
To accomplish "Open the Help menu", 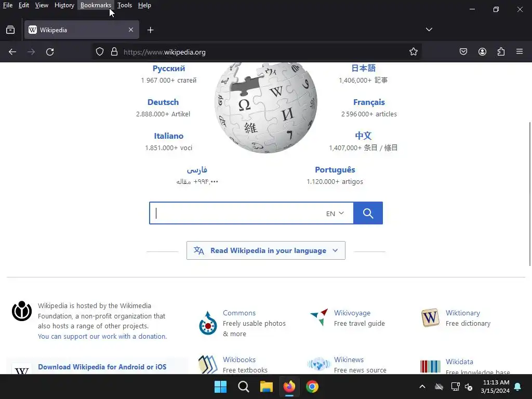I will tap(144, 5).
